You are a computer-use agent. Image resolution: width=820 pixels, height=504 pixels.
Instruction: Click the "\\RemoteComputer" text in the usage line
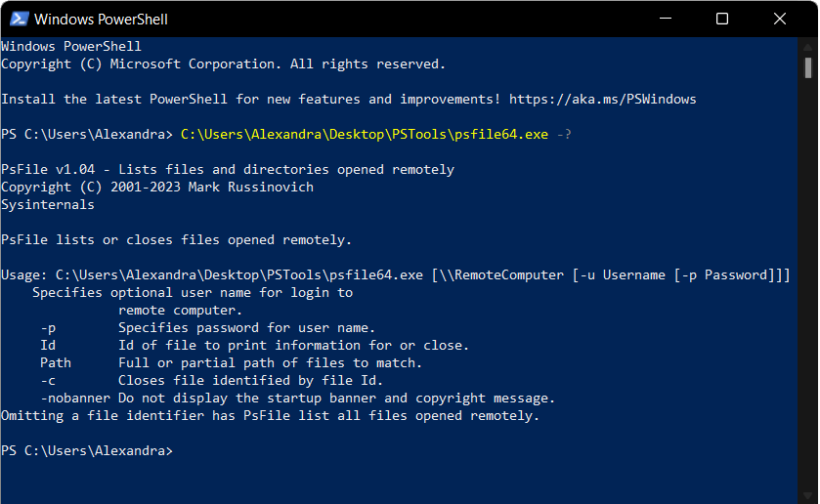[x=501, y=275]
